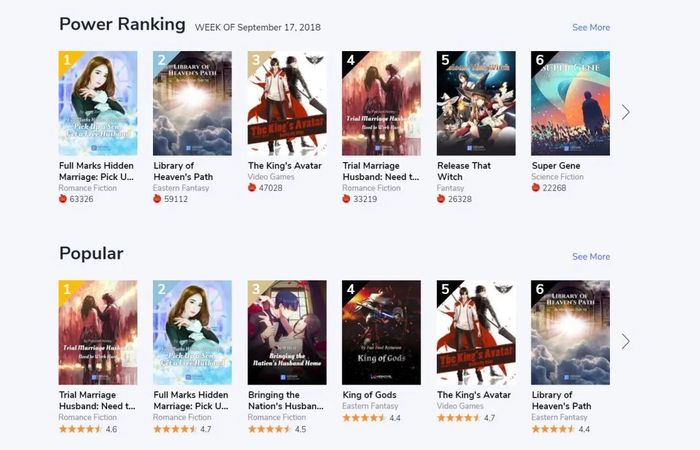Open King of Gods cover thumbnail

coord(381,333)
